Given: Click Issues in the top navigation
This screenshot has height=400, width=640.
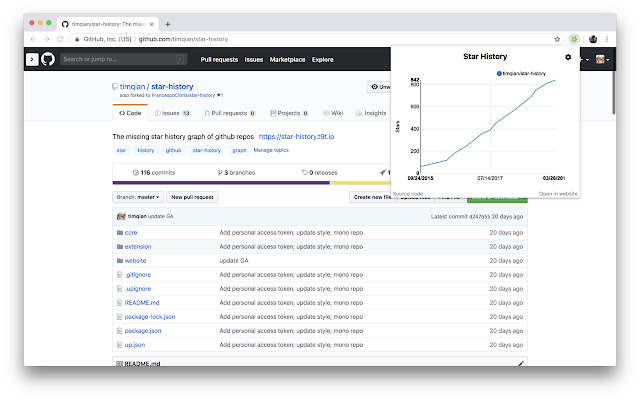Looking at the screenshot, I should tap(254, 60).
